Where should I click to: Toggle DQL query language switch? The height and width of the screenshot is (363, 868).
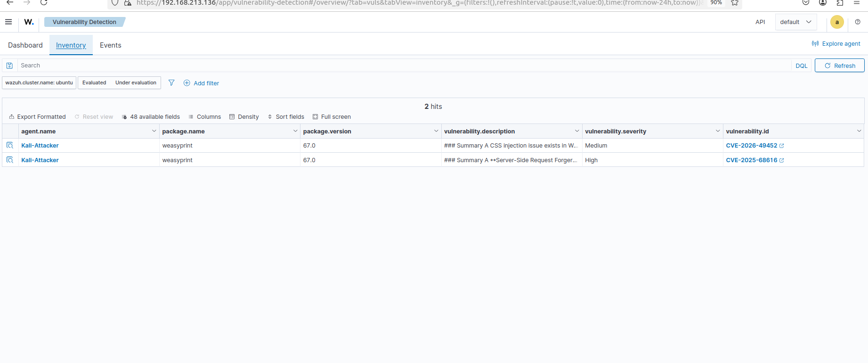(802, 66)
